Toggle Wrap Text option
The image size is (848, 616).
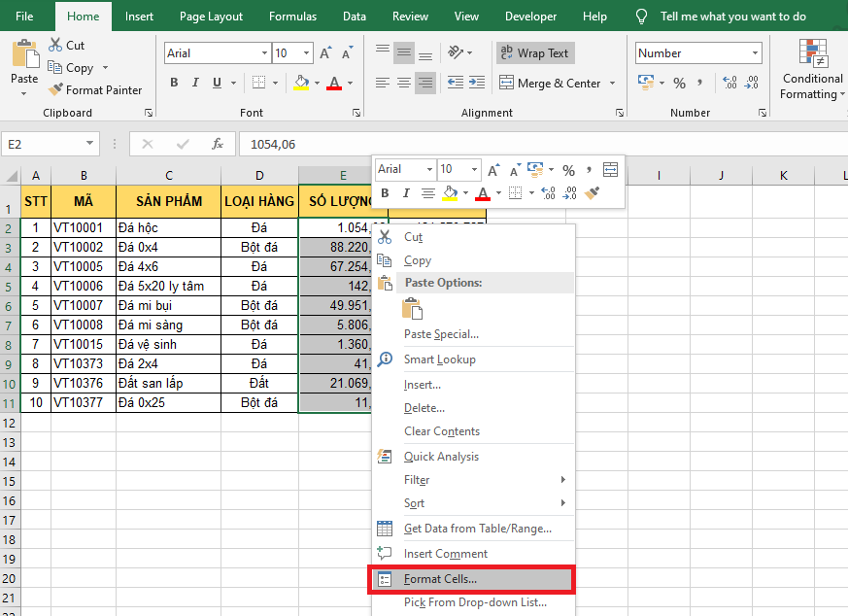coord(534,53)
